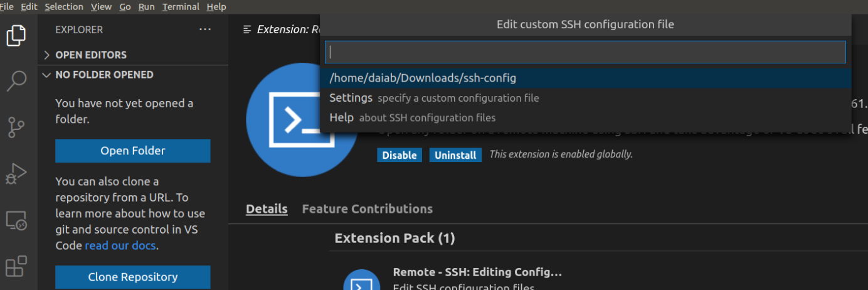This screenshot has height=290, width=868.
Task: Open Explorer more actions ellipsis
Action: pyautogui.click(x=205, y=30)
